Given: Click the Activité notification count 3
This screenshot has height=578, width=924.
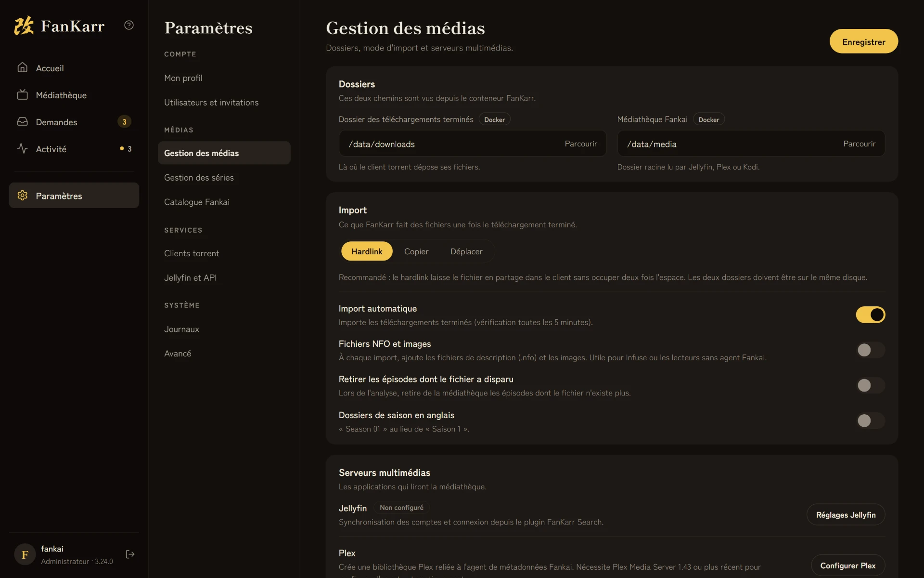Looking at the screenshot, I should [x=129, y=149].
